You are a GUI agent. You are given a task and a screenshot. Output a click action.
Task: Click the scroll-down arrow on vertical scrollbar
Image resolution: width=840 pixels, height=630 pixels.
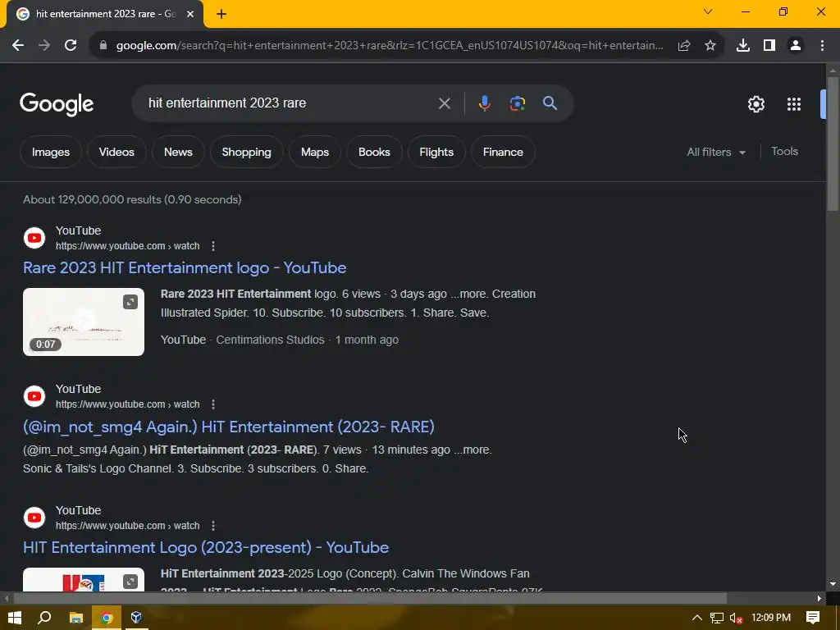click(x=833, y=584)
